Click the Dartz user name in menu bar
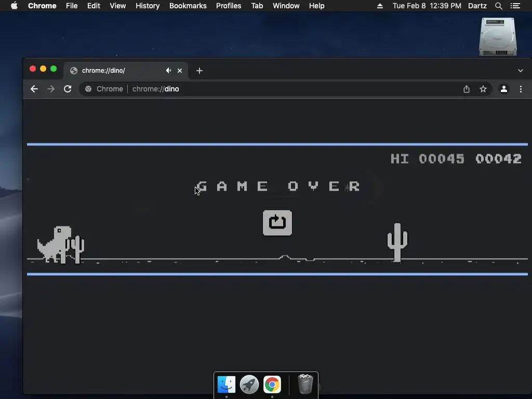Image resolution: width=532 pixels, height=399 pixels. tap(477, 6)
